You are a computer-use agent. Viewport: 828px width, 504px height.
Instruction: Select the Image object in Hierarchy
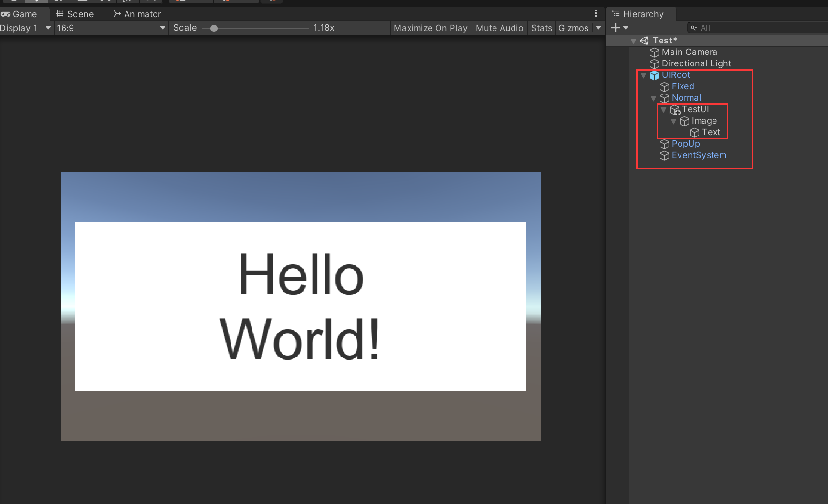click(704, 121)
